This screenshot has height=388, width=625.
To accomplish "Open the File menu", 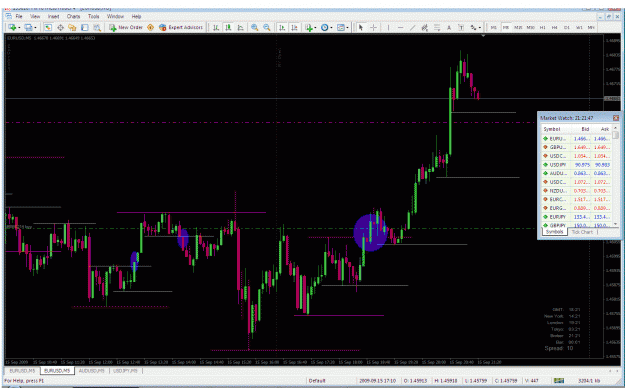I will pyautogui.click(x=19, y=16).
